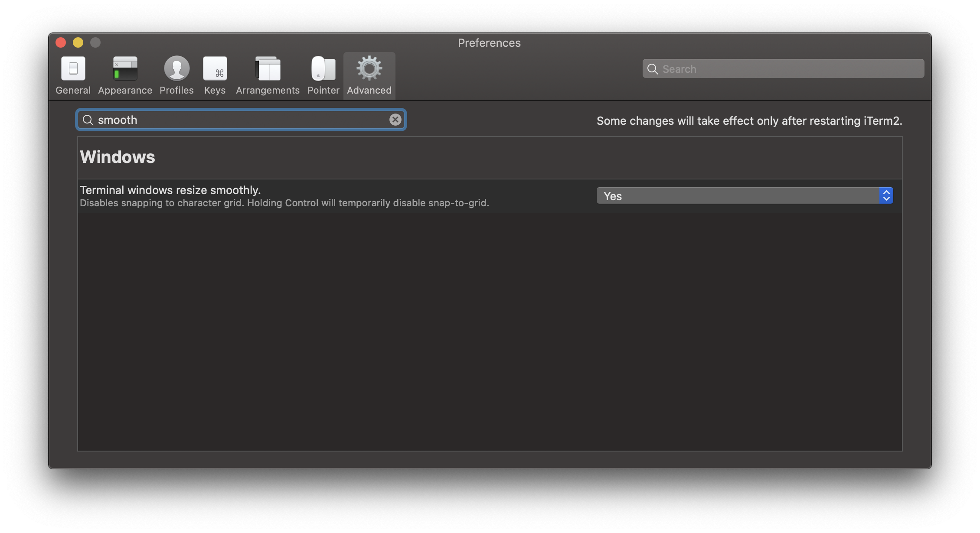Click the restart iTerm2 notice text
Viewport: 980px width, 533px height.
(749, 121)
